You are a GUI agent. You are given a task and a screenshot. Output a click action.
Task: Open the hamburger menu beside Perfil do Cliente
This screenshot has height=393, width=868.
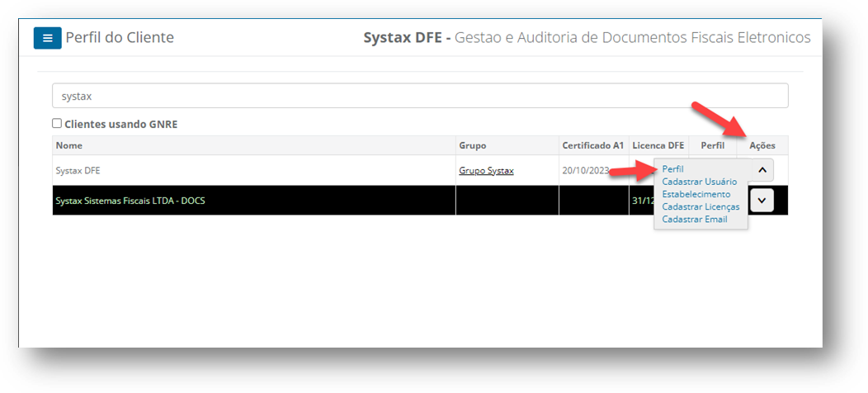(x=48, y=38)
